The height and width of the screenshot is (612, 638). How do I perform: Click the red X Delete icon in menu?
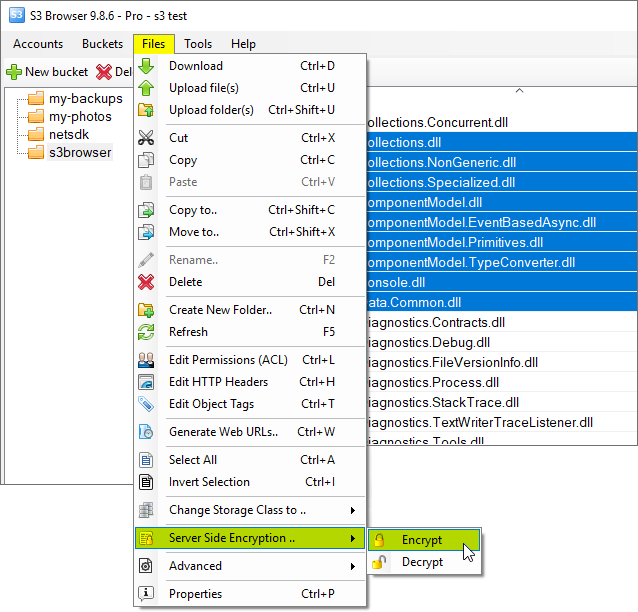[x=146, y=282]
